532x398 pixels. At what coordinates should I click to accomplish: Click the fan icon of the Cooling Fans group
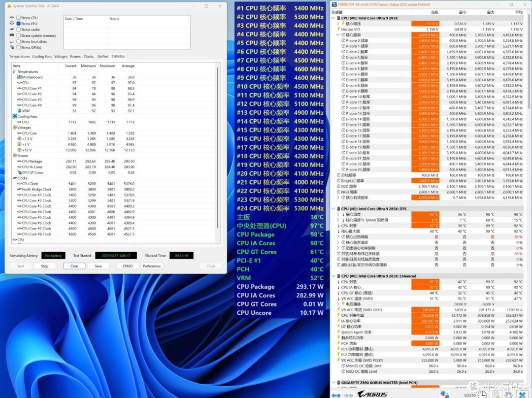click(15, 116)
